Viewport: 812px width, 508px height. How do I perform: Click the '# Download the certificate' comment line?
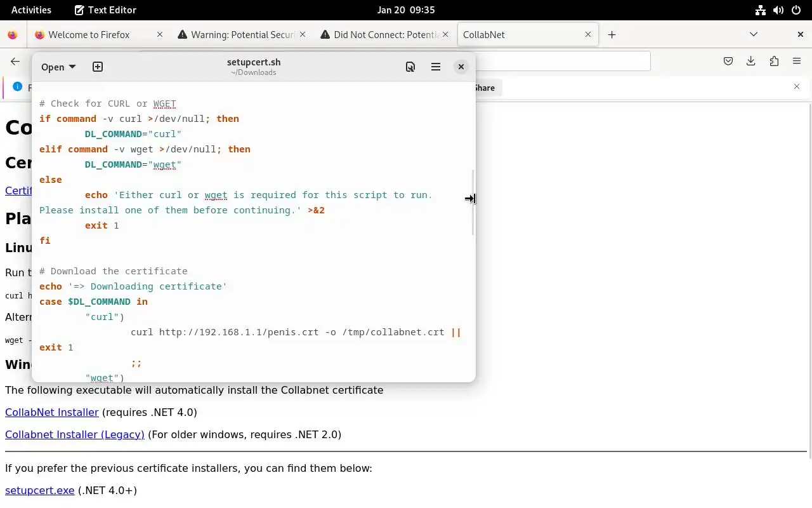pyautogui.click(x=114, y=271)
